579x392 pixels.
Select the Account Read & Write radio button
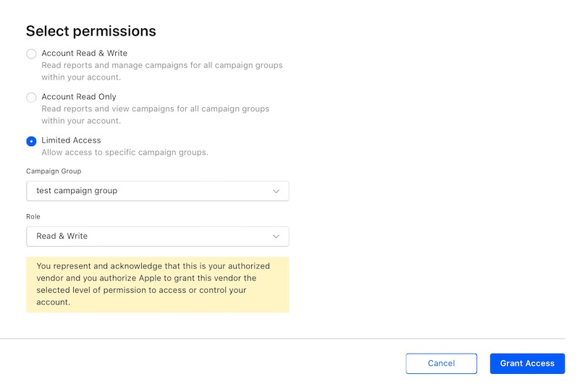tap(31, 54)
